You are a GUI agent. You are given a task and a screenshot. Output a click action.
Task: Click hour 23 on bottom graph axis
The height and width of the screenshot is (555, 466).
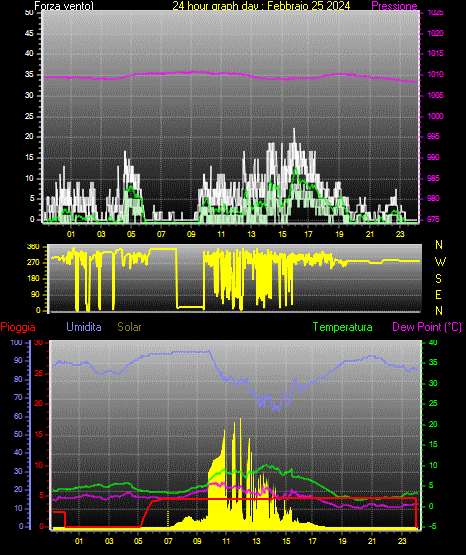point(402,541)
